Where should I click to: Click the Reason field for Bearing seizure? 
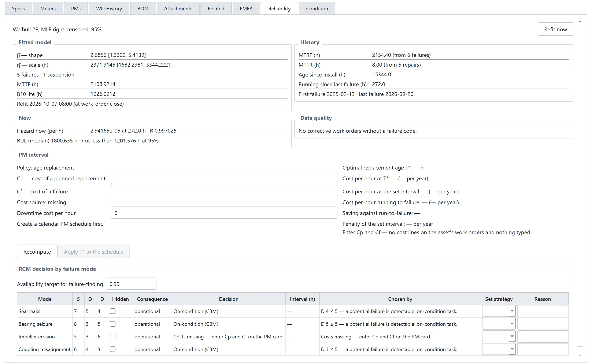[x=543, y=324]
